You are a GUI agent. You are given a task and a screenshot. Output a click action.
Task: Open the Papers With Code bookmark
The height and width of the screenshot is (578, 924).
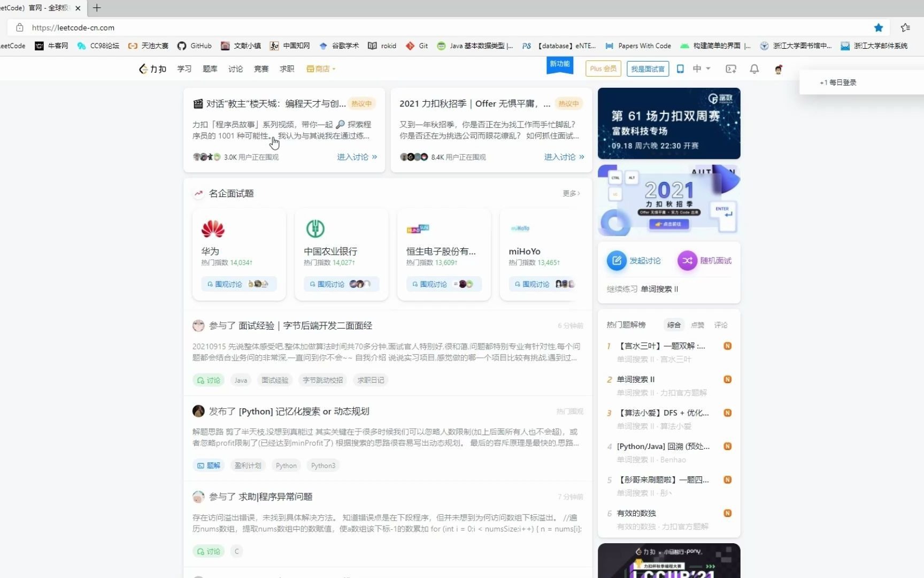click(x=638, y=46)
